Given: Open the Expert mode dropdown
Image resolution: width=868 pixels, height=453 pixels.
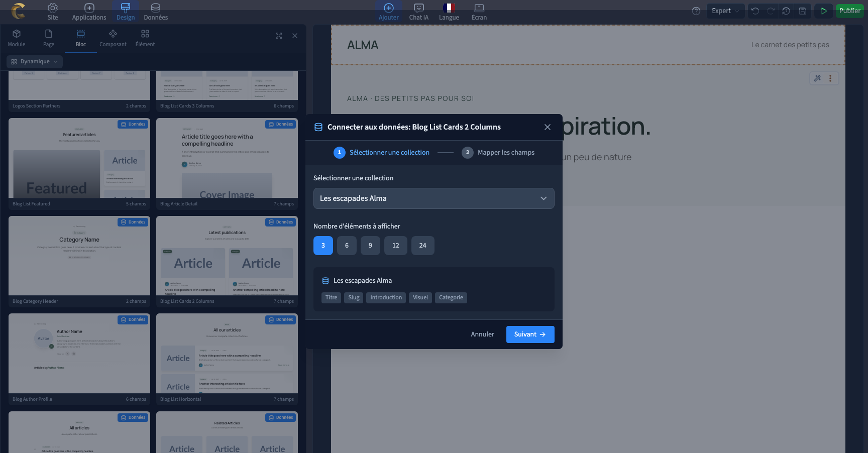Looking at the screenshot, I should point(725,11).
